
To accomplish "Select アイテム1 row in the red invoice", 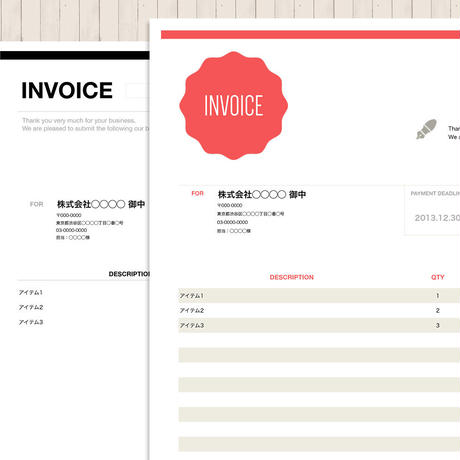I will (x=319, y=296).
